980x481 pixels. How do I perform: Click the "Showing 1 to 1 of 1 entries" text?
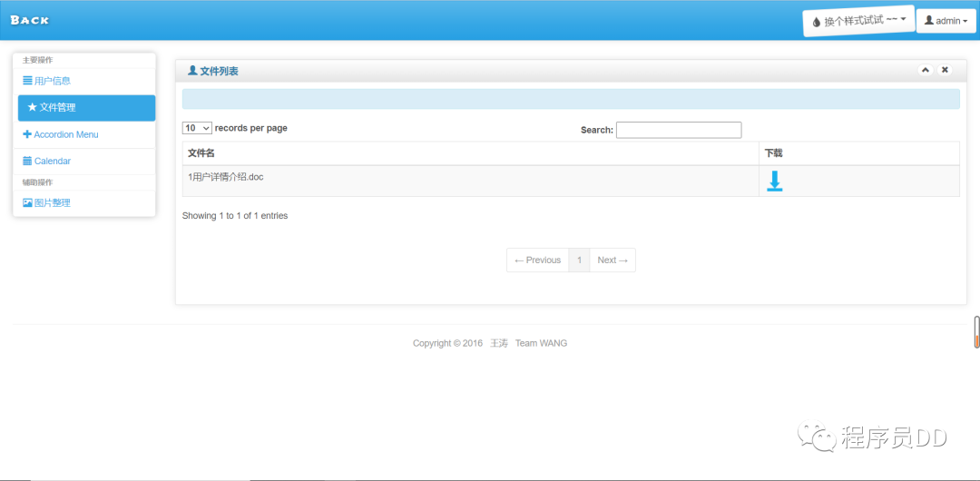(x=235, y=216)
